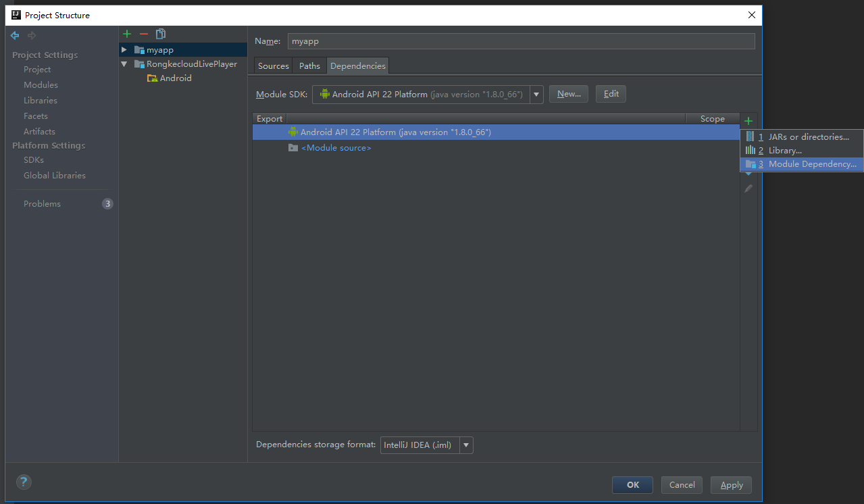Choose Module Dependency from the popup
864x504 pixels.
[x=802, y=164]
